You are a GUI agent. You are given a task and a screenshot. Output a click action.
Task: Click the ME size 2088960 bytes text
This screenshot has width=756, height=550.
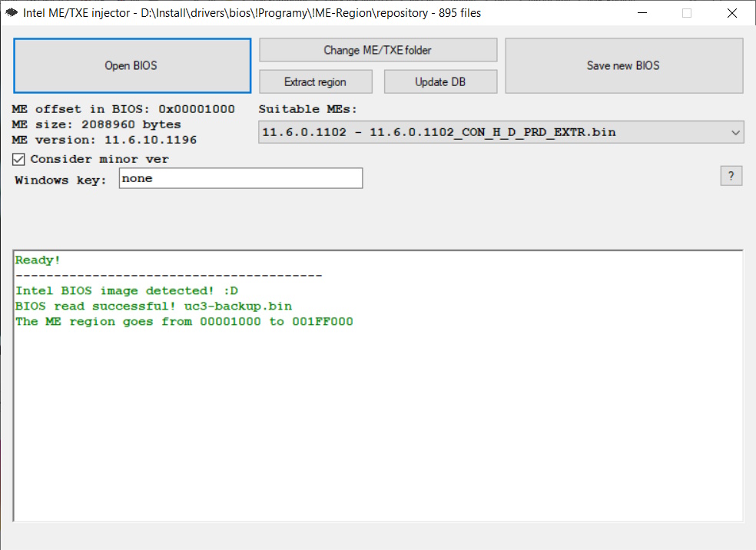[x=96, y=124]
